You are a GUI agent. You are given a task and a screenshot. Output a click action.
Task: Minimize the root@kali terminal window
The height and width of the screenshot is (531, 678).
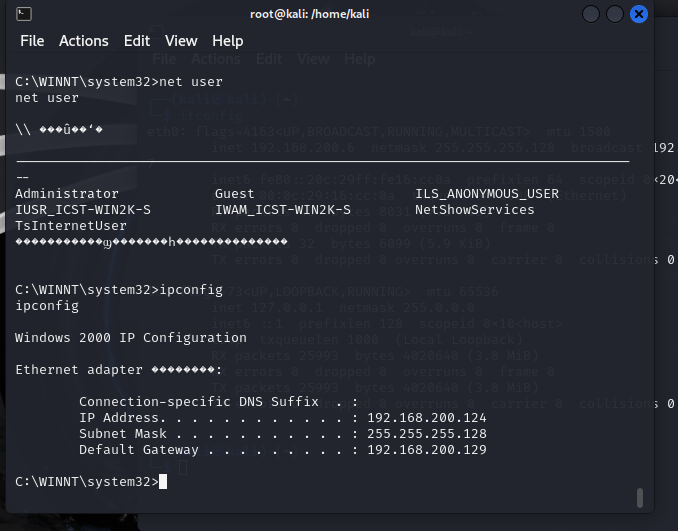tap(591, 14)
